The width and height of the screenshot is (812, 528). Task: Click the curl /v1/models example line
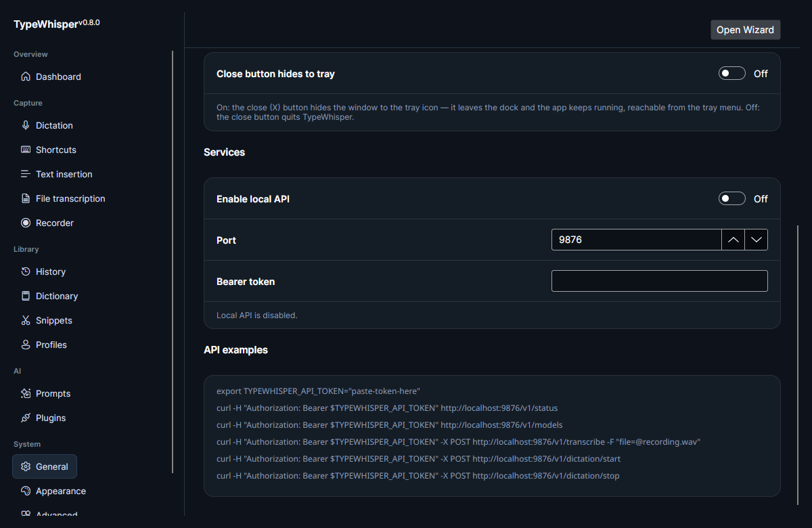tap(389, 425)
